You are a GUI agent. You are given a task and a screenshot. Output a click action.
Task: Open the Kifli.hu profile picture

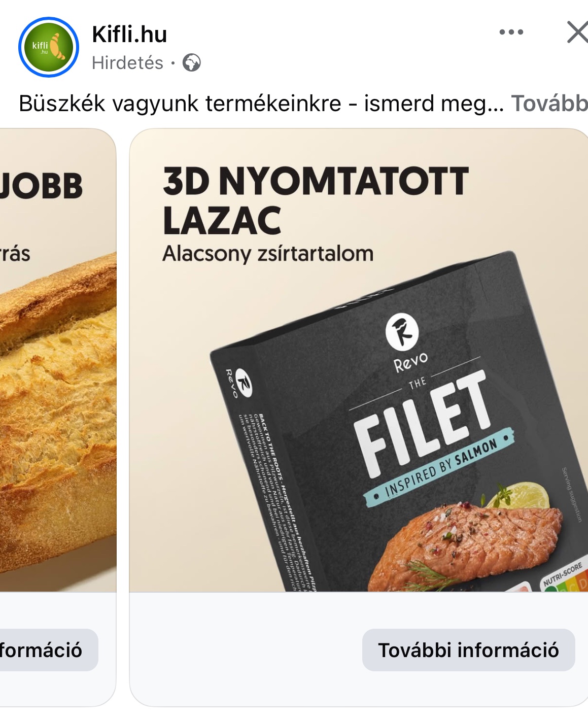click(49, 47)
